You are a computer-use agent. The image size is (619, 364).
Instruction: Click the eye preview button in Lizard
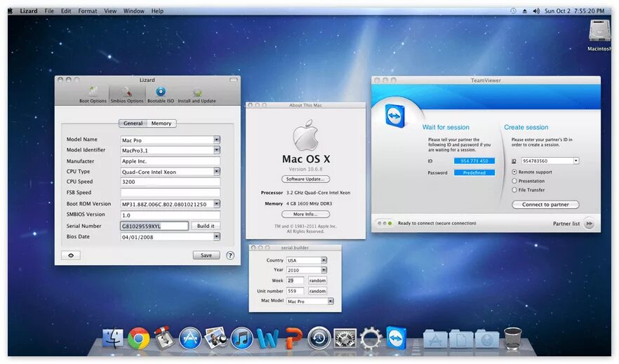(x=71, y=255)
